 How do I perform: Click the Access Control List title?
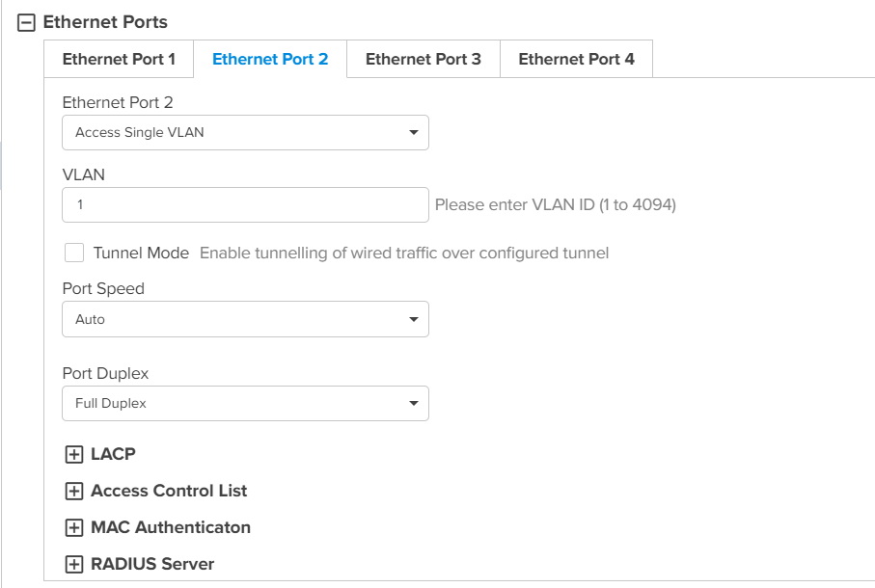click(169, 491)
